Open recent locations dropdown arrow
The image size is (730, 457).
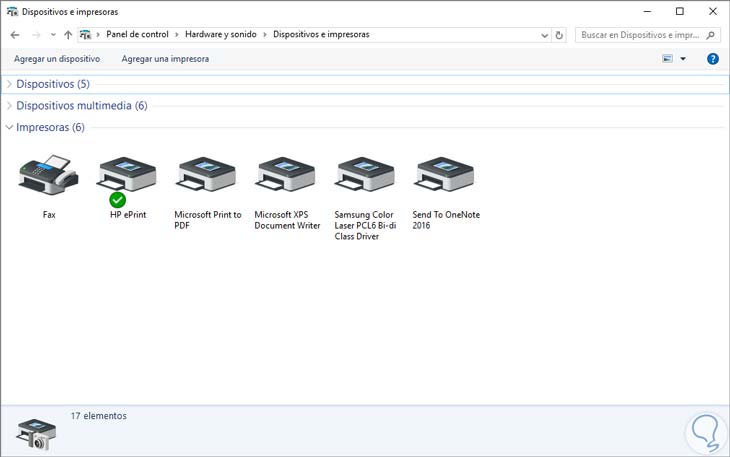(53, 35)
